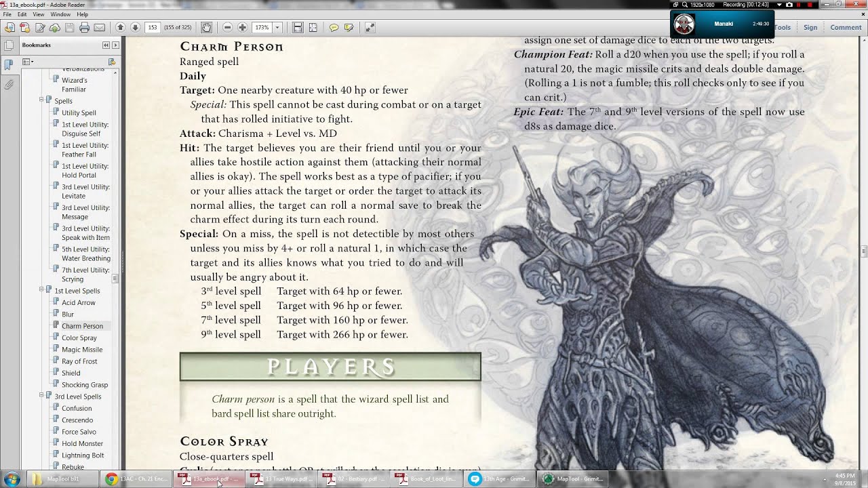The width and height of the screenshot is (868, 488).
Task: Switch to 13 True Ways PDF taskbar item
Action: (281, 479)
